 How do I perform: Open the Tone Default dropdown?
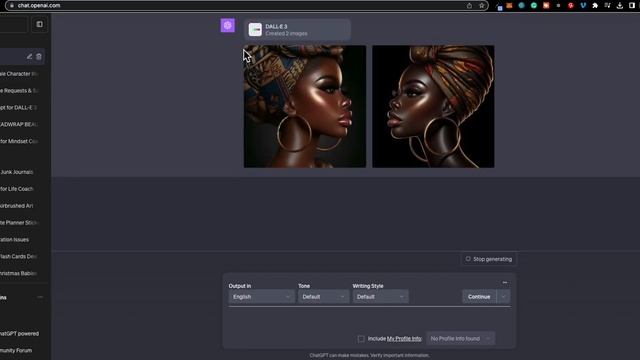(x=323, y=297)
